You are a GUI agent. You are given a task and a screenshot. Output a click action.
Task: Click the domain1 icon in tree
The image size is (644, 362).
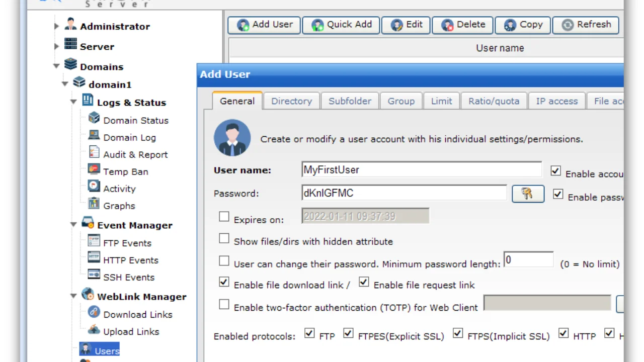tap(79, 82)
